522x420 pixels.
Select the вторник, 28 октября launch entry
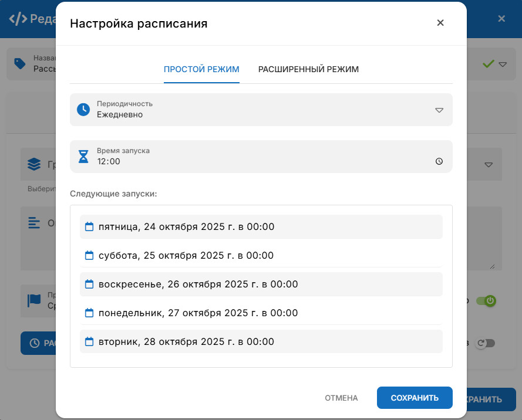pos(261,341)
